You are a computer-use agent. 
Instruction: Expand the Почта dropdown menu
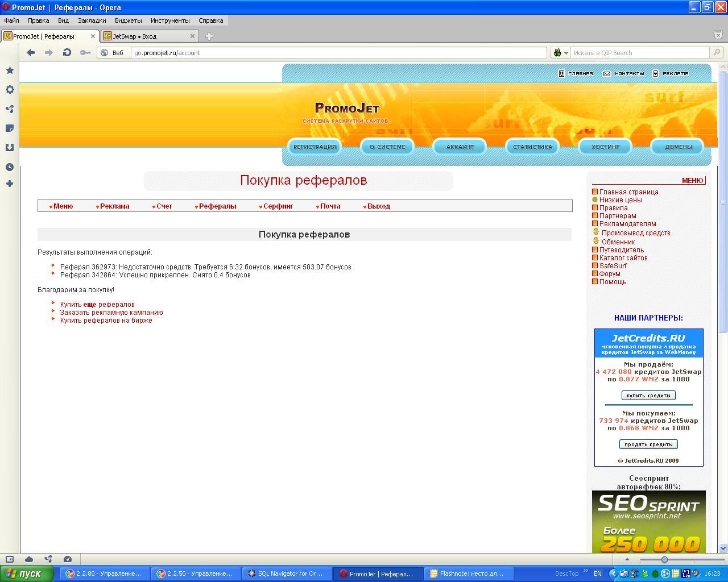[x=328, y=206]
